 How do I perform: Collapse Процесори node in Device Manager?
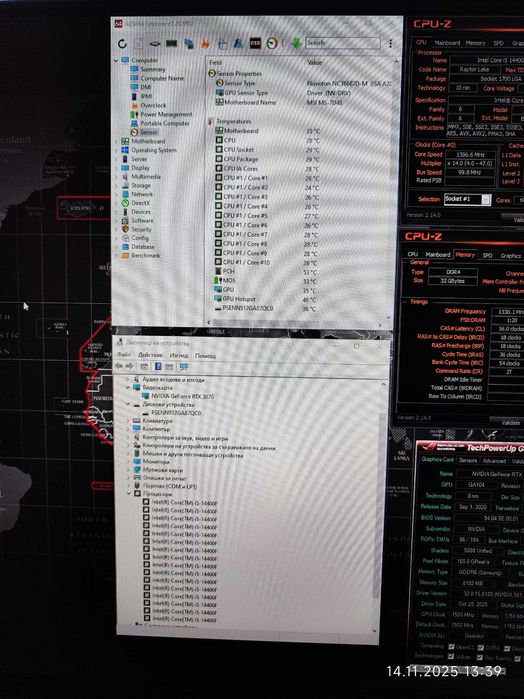tap(129, 494)
